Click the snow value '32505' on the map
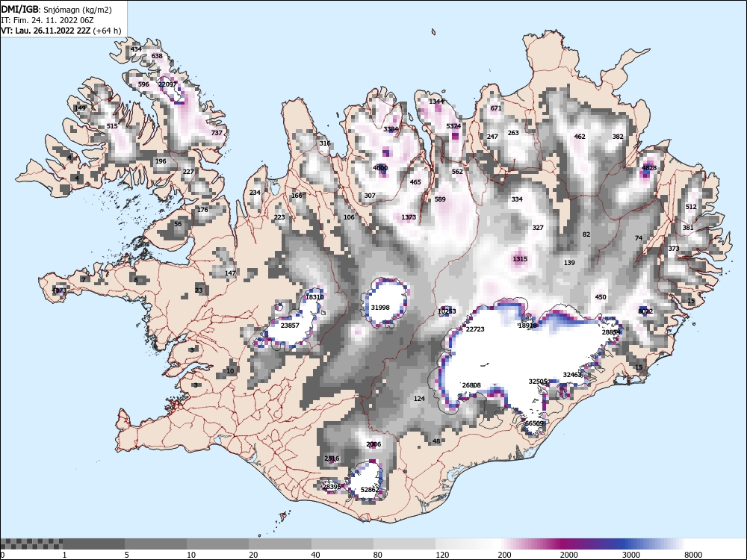This screenshot has width=747, height=560. pyautogui.click(x=538, y=382)
